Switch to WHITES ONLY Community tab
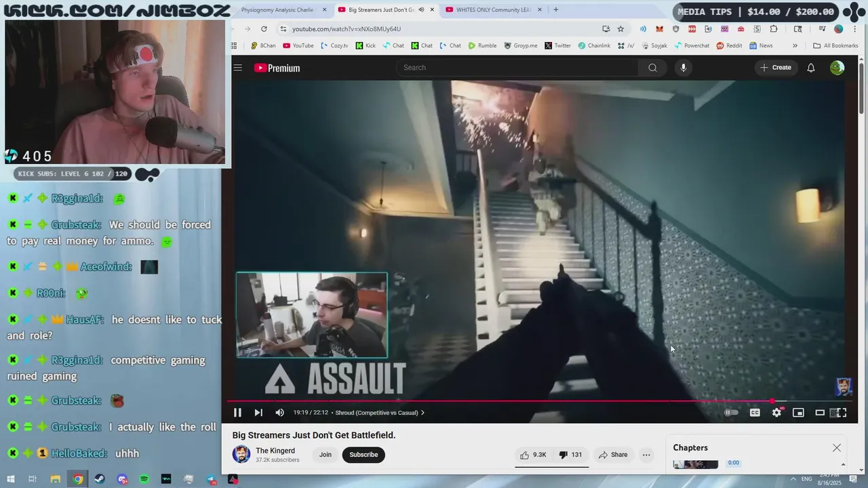The image size is (868, 488). tap(493, 9)
